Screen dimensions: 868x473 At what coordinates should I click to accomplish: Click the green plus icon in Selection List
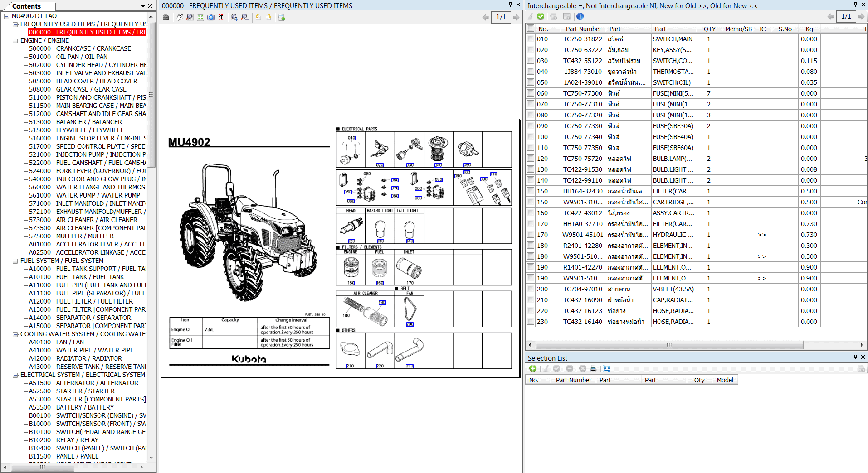click(533, 368)
